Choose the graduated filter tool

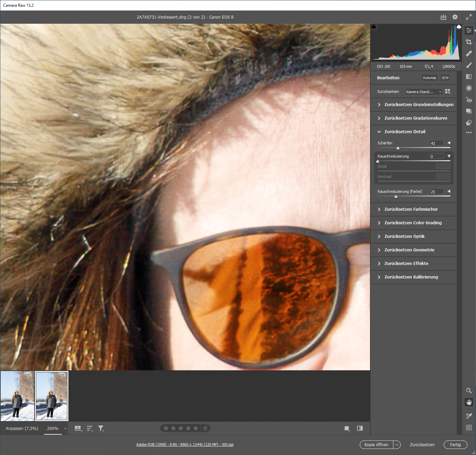pyautogui.click(x=469, y=77)
